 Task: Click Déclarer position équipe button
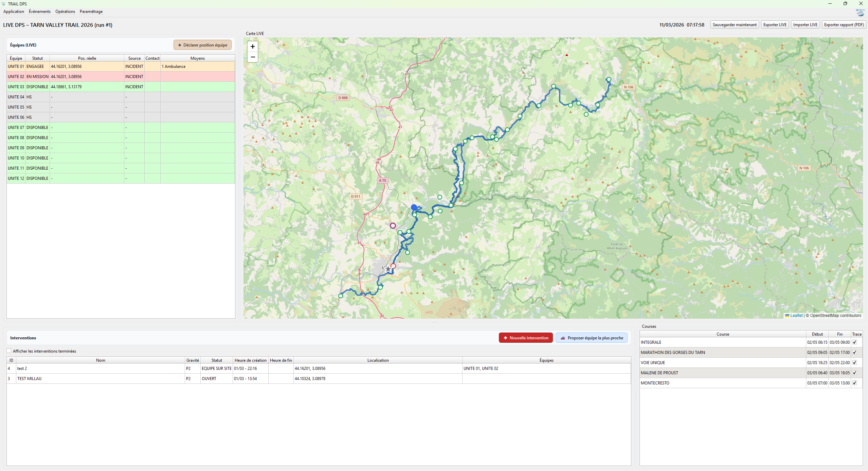[x=202, y=45]
